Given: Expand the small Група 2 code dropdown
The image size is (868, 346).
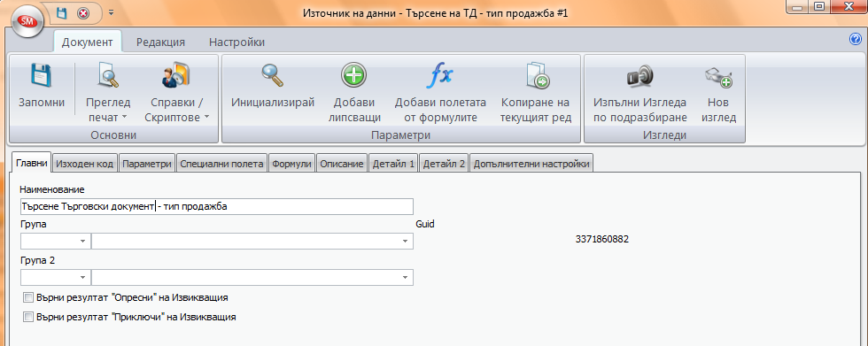Looking at the screenshot, I should click(x=83, y=277).
